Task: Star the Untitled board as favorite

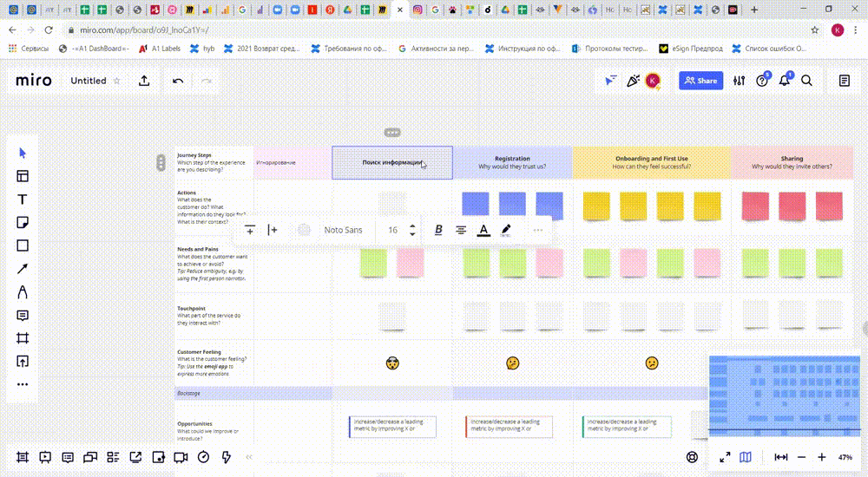Action: (116, 81)
